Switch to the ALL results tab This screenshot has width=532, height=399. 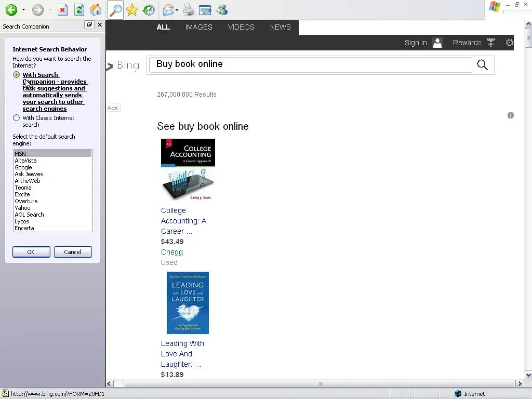pyautogui.click(x=163, y=27)
